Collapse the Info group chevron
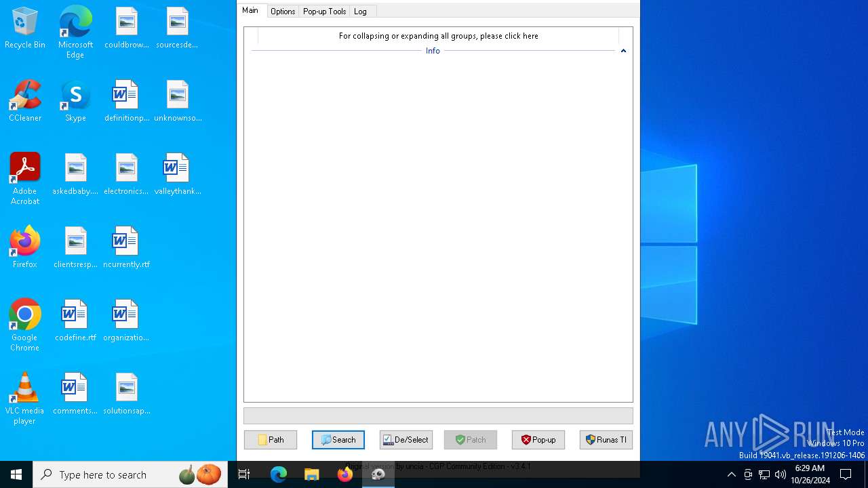868x488 pixels. click(623, 51)
